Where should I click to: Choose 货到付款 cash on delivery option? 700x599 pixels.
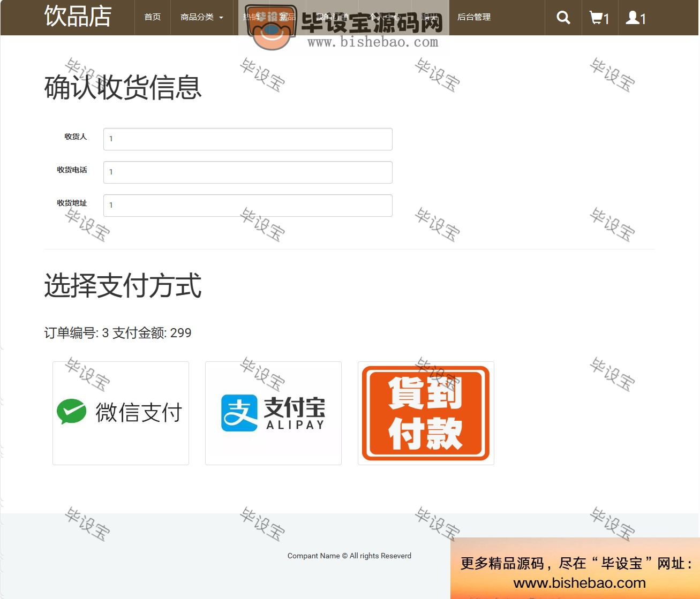426,413
